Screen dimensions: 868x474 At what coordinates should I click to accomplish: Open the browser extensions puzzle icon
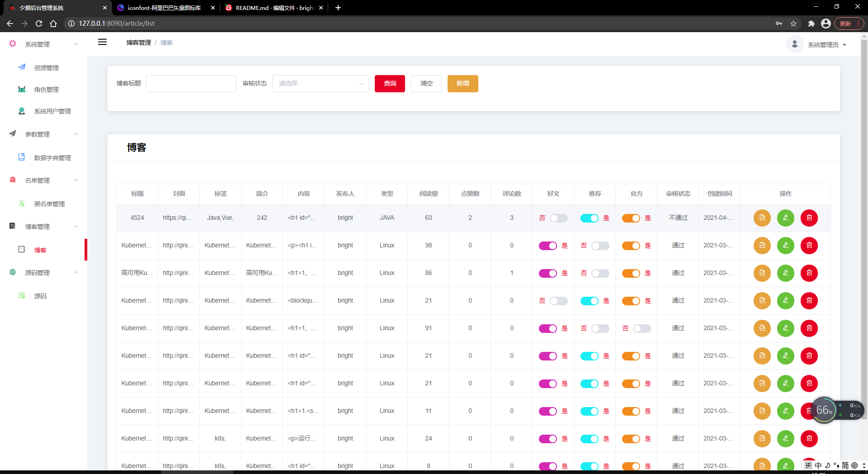tap(811, 24)
